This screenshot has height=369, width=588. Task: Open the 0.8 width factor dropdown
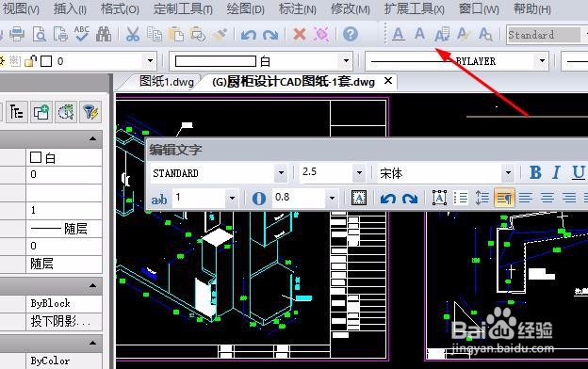(x=332, y=199)
